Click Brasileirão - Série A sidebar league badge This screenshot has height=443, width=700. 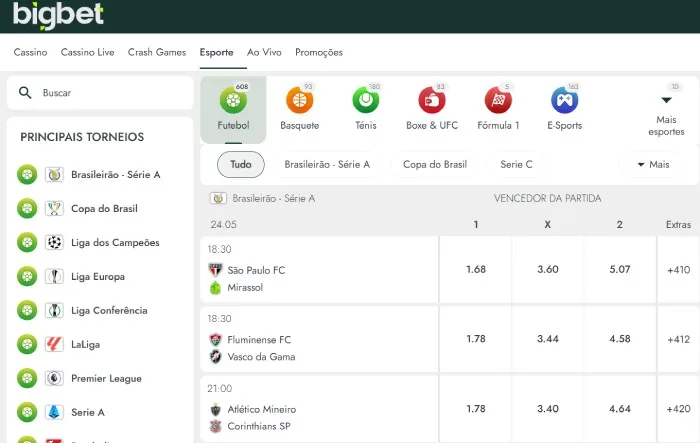click(x=54, y=175)
